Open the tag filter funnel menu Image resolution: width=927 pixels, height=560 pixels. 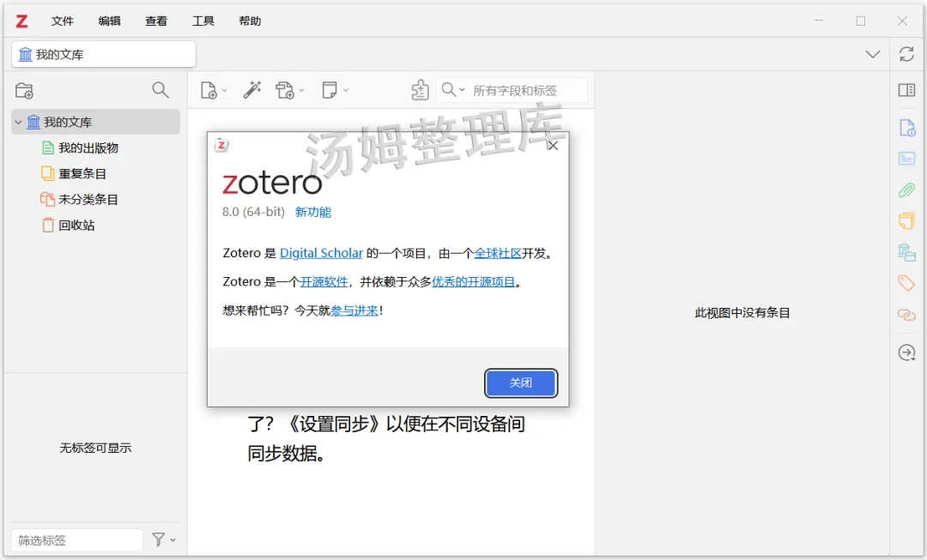[164, 539]
